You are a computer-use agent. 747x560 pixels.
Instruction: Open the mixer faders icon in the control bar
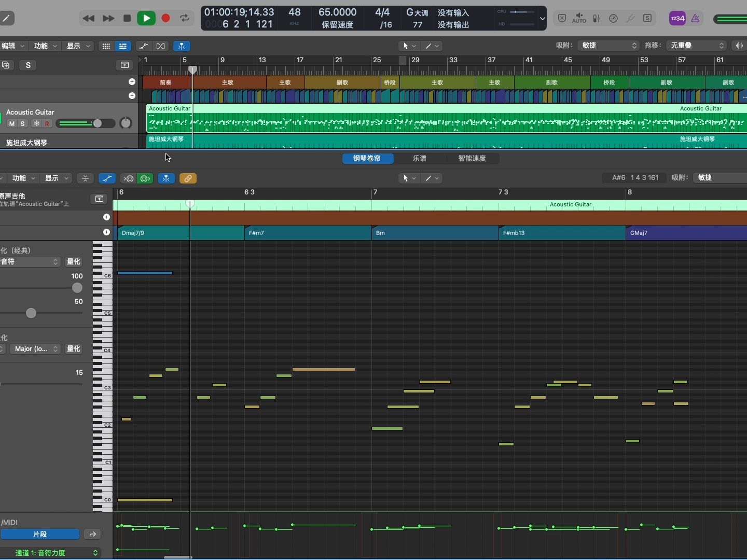(x=597, y=18)
